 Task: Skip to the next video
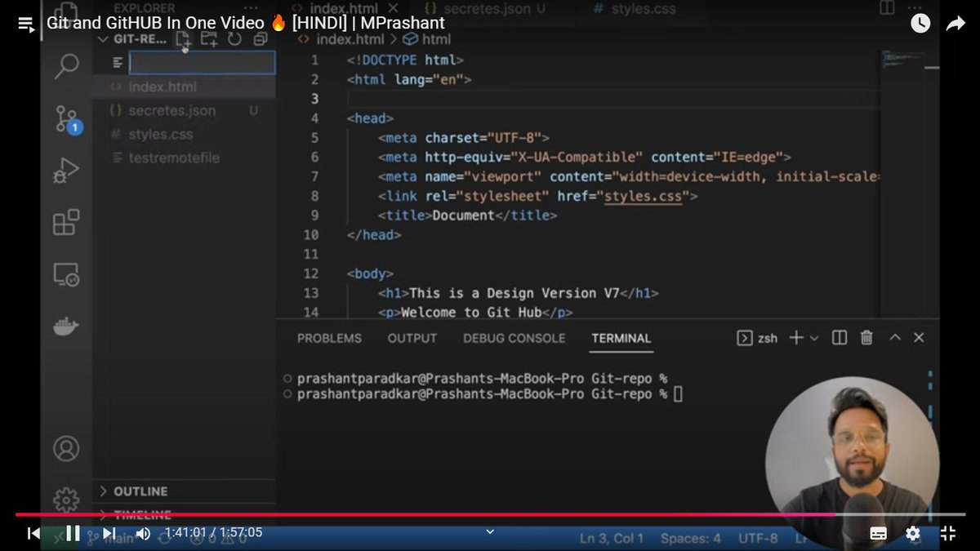pos(109,533)
